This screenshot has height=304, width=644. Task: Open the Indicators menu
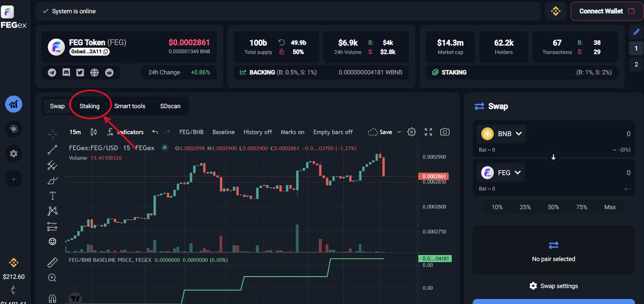pyautogui.click(x=126, y=132)
